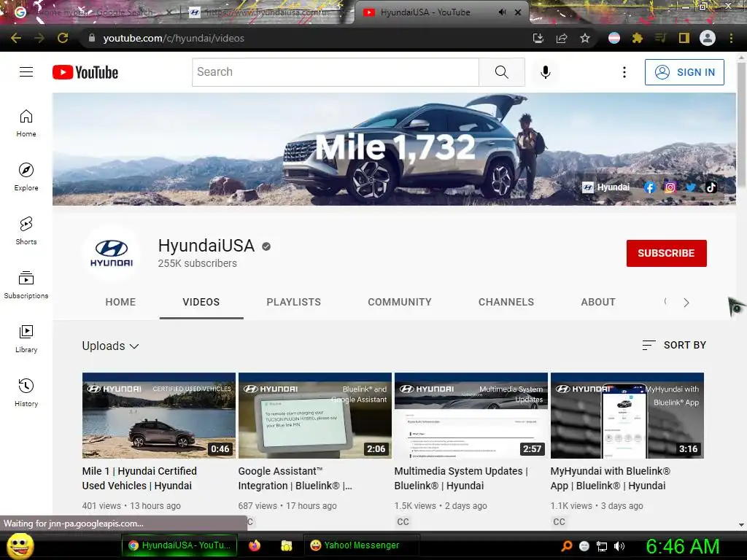The width and height of the screenshot is (747, 560).
Task: Open browser side panel icon
Action: tap(684, 38)
